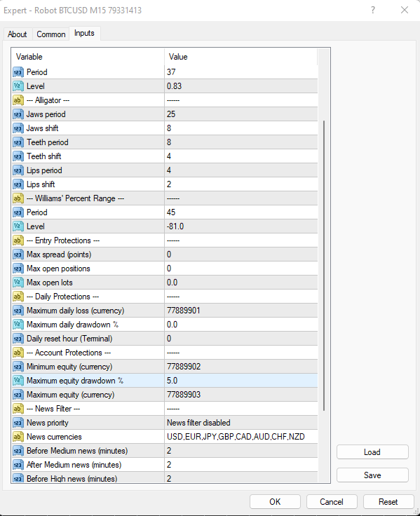Edit the Williams' Period value 45
The image size is (420, 516).
point(241,212)
